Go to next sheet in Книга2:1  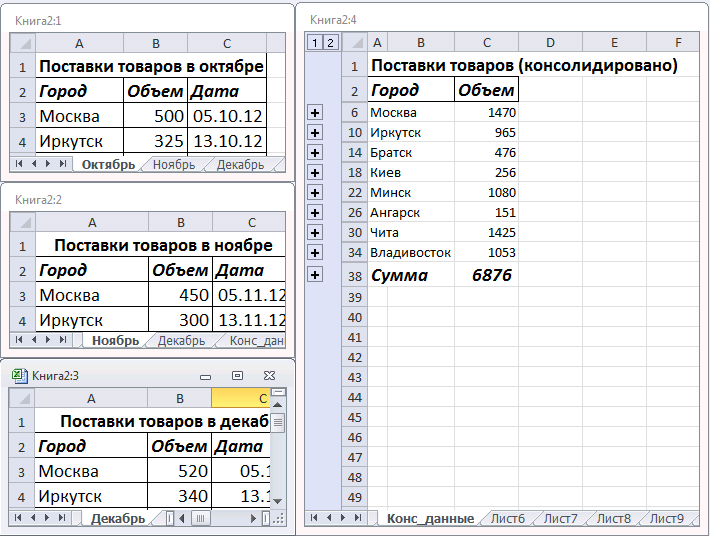click(48, 164)
